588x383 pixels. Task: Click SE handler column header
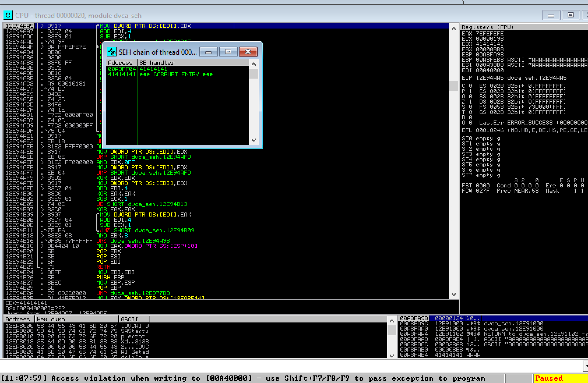point(193,63)
